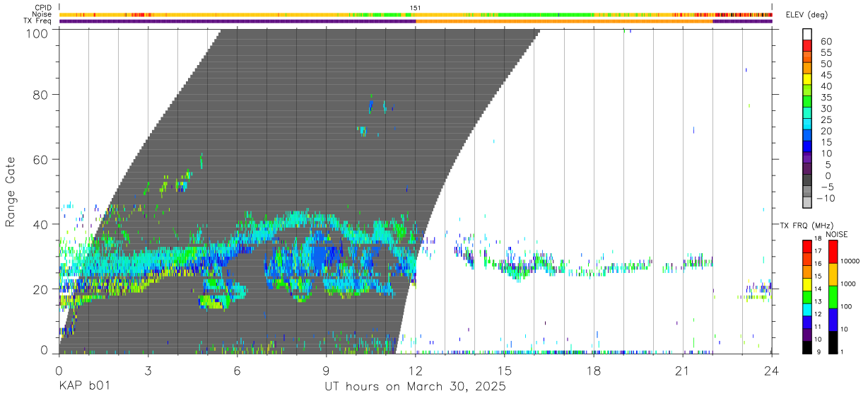Click the 'UT hours on March 30, 2025' axis title

(x=415, y=388)
